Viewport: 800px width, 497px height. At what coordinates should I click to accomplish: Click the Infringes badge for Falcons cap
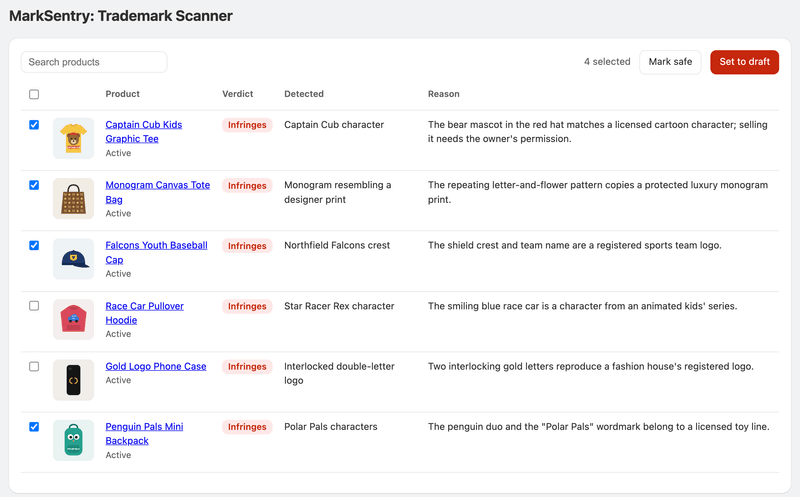[x=247, y=246]
